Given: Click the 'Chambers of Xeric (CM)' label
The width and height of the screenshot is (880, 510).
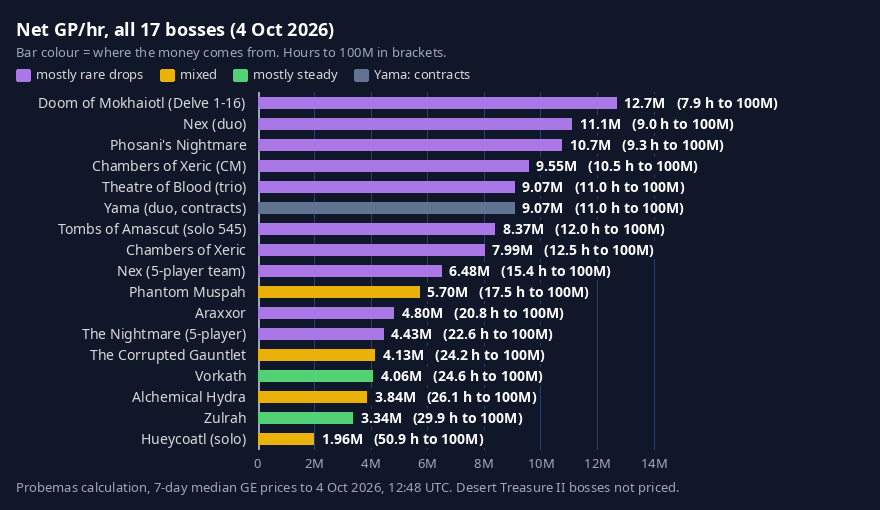Looking at the screenshot, I should coord(169,166).
